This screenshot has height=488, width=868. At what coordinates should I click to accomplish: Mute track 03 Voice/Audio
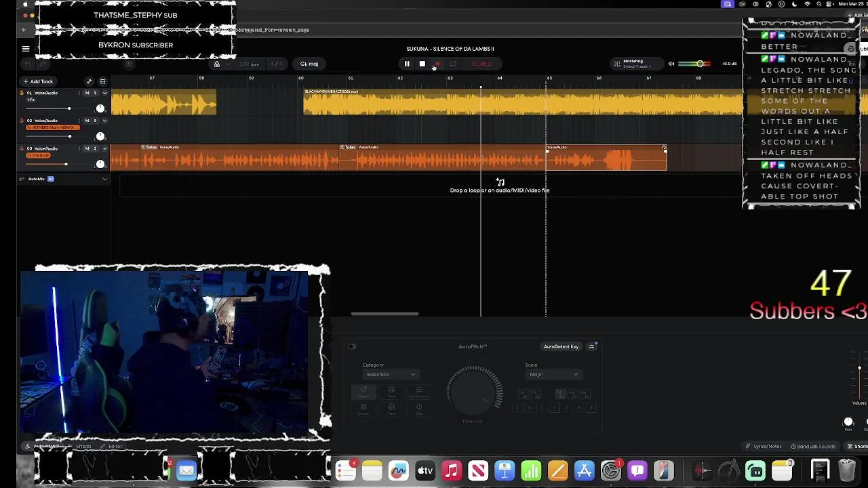[87, 148]
